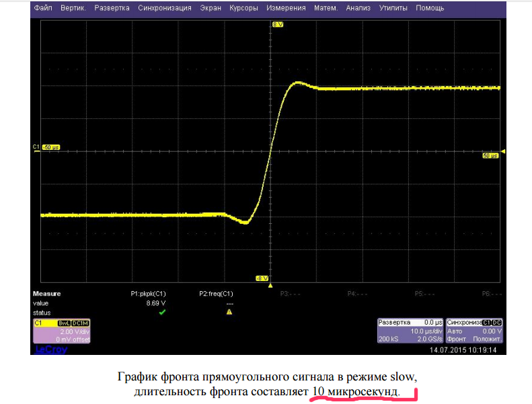Open the Вертик. menu
Screen dimensions: 532x404
(x=73, y=9)
